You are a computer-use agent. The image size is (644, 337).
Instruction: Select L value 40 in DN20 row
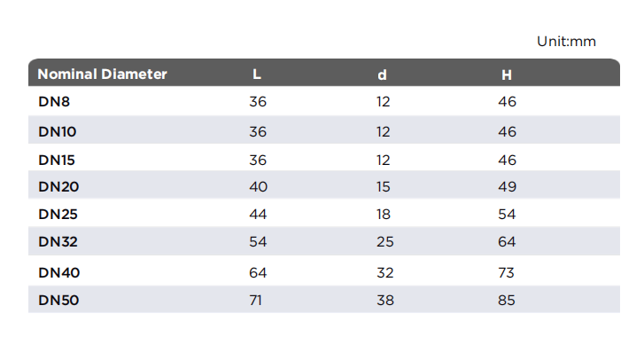click(258, 186)
